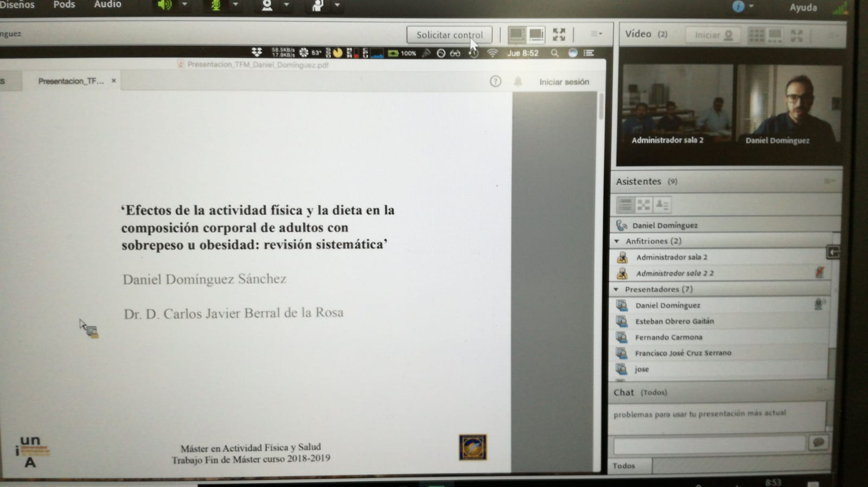Open the Diseños menu
This screenshot has height=487, width=868.
click(17, 4)
